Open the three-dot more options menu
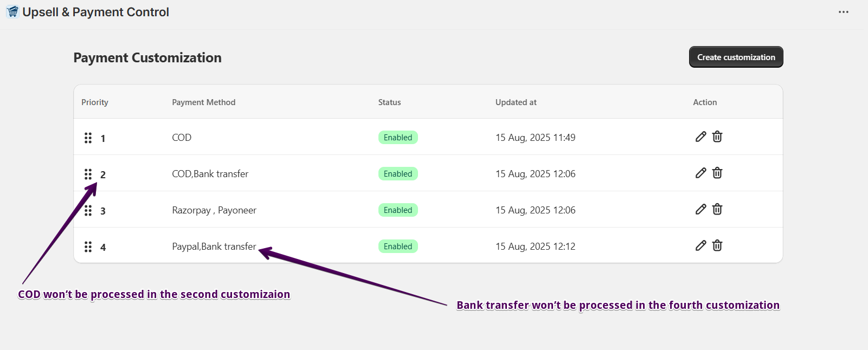868x350 pixels. pyautogui.click(x=843, y=12)
